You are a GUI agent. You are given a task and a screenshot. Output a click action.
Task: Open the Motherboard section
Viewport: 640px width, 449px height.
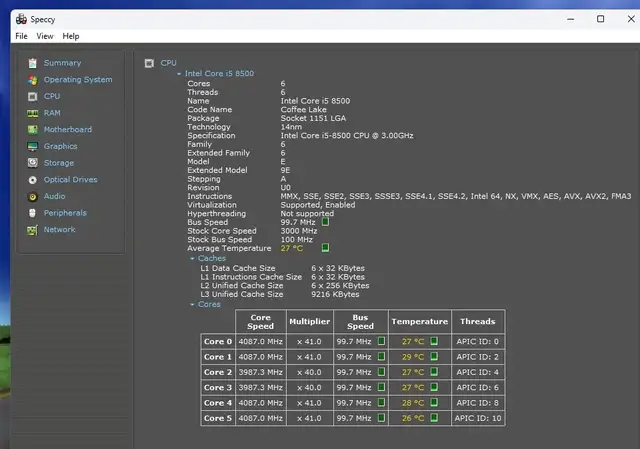pyautogui.click(x=68, y=129)
